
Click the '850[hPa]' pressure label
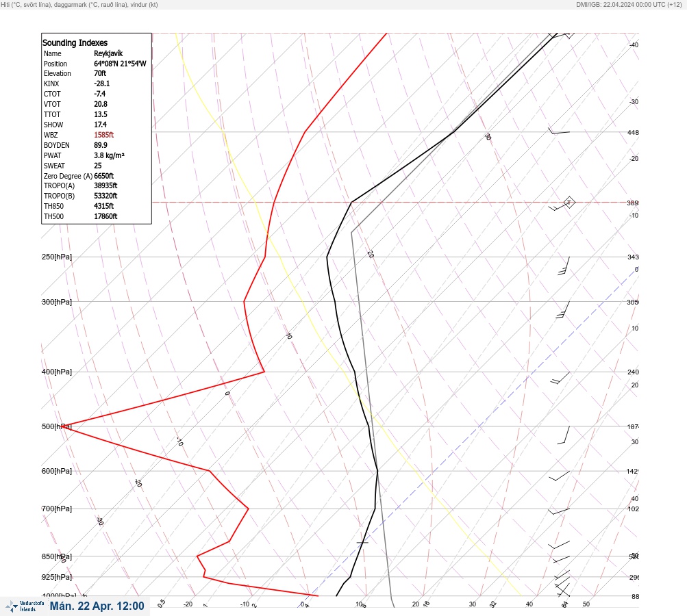pyautogui.click(x=57, y=556)
